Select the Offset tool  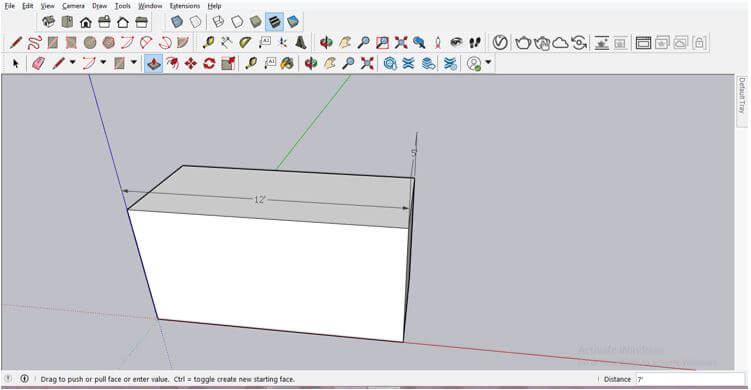[x=172, y=63]
